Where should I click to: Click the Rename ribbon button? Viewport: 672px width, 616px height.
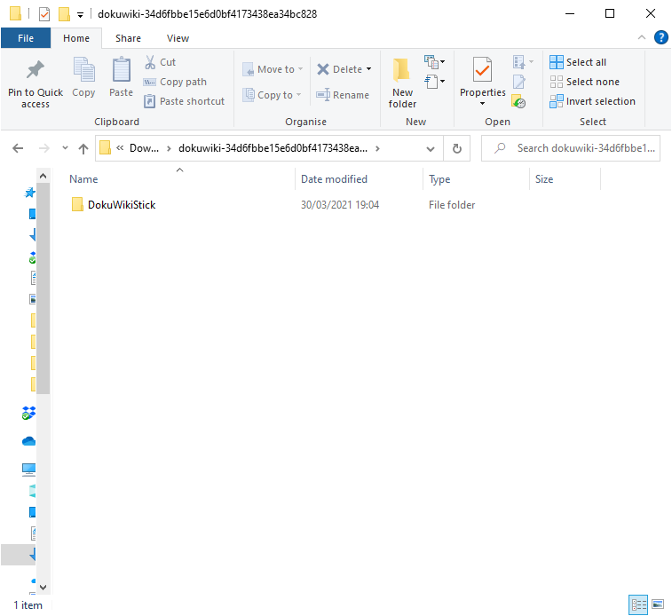[x=343, y=95]
